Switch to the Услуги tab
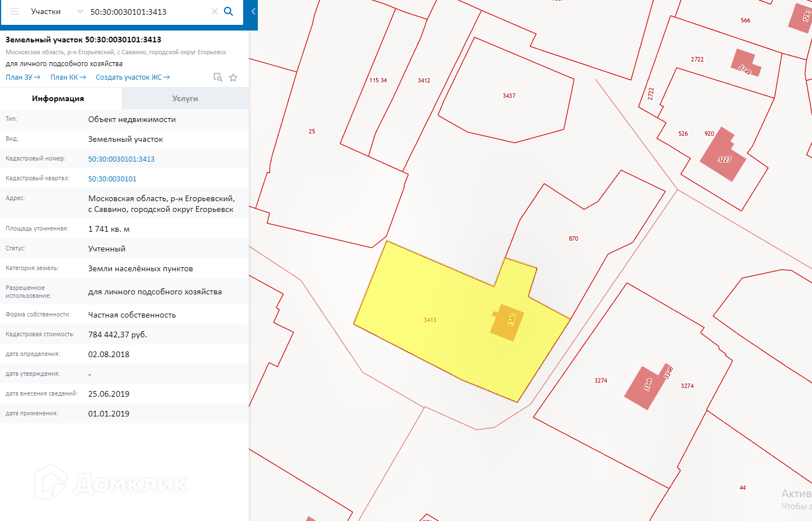This screenshot has width=812, height=521. [x=185, y=98]
